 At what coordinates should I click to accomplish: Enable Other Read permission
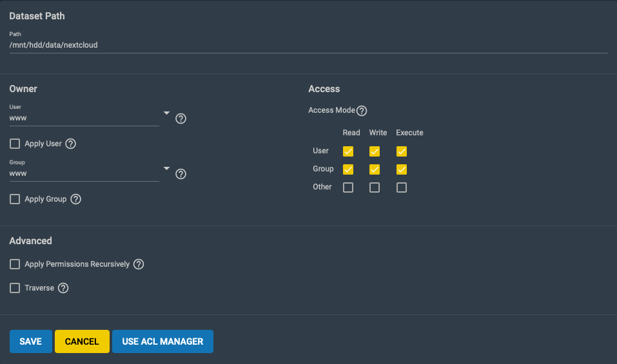348,187
